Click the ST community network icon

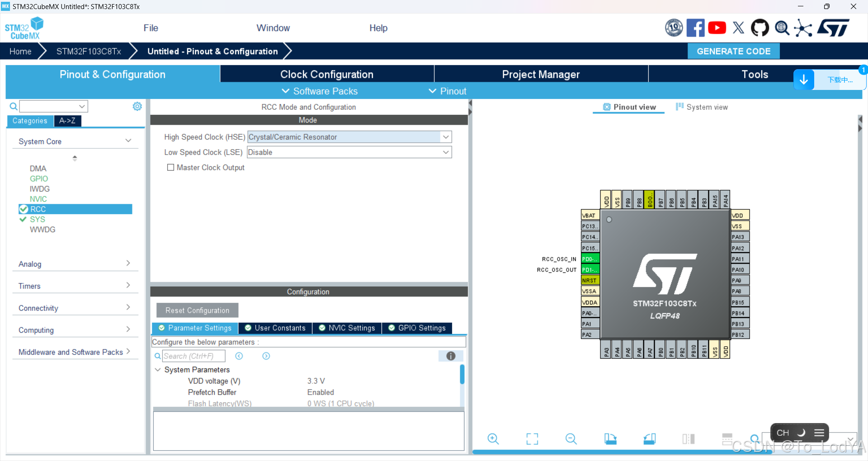click(x=803, y=28)
